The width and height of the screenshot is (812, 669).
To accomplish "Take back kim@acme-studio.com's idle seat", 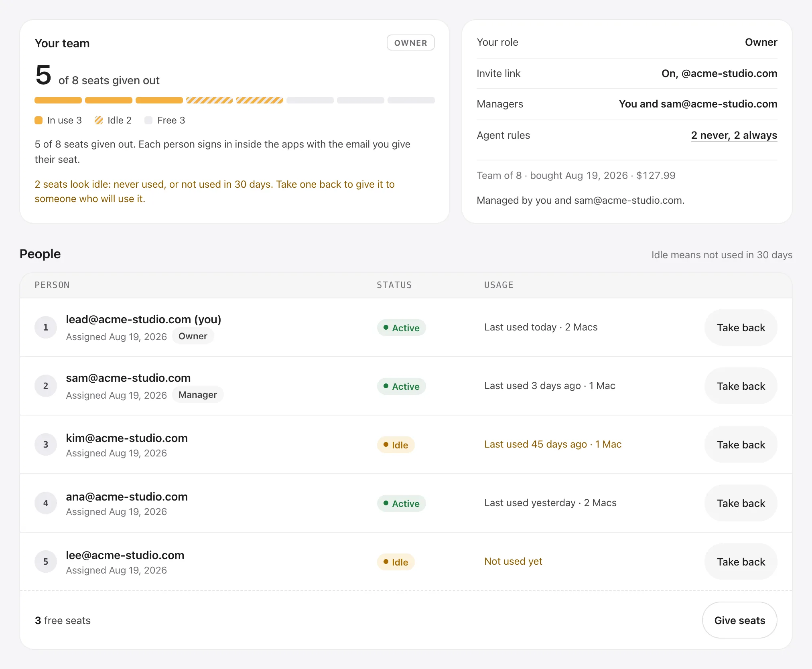I will point(741,444).
